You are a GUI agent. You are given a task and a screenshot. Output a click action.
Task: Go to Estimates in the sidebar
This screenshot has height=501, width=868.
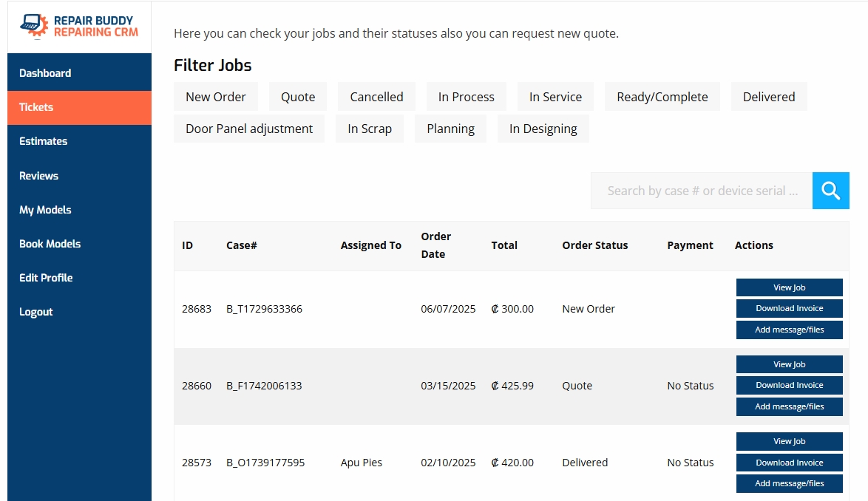(43, 141)
